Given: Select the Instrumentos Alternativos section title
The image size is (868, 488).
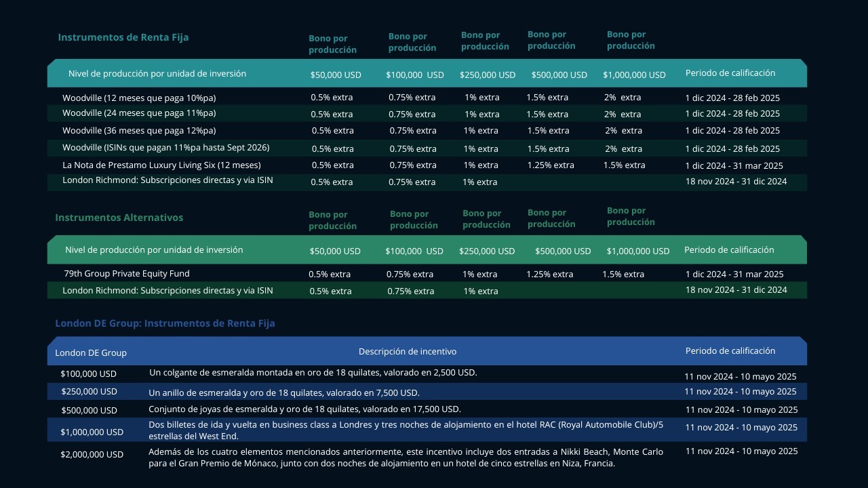Looking at the screenshot, I should (x=119, y=218).
